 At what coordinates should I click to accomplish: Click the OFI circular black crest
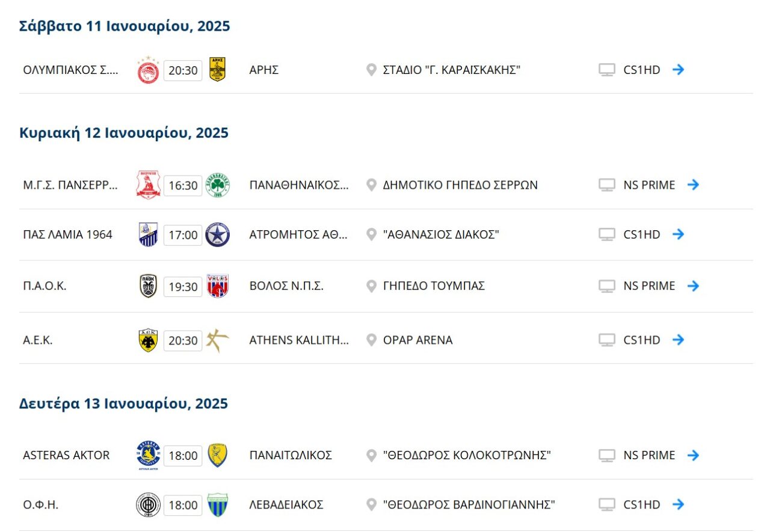click(148, 505)
